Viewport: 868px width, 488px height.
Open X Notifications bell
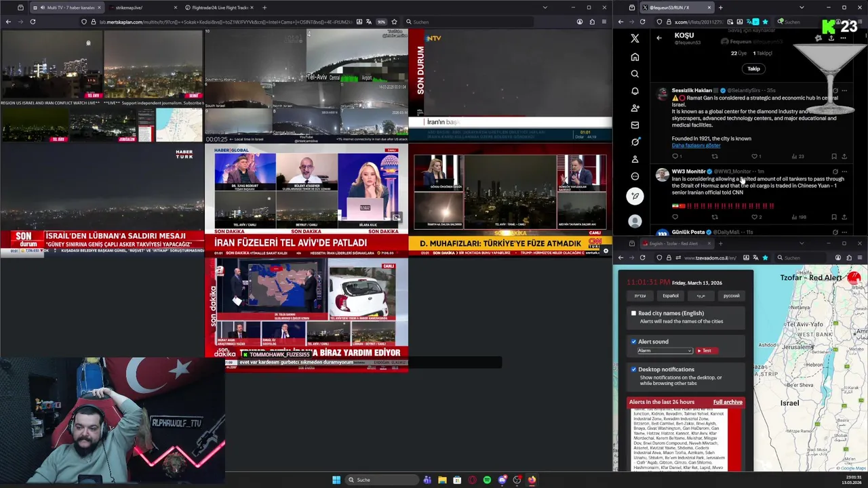click(635, 91)
